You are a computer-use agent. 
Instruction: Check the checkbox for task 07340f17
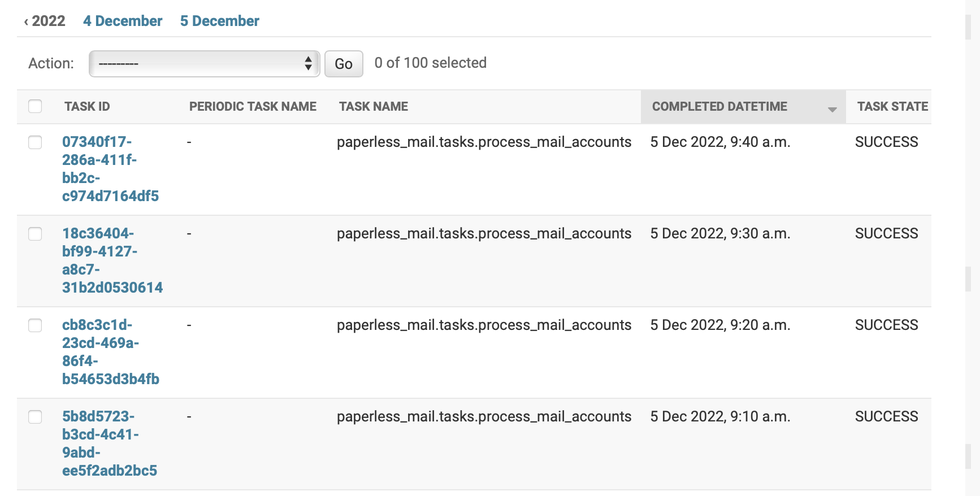tap(35, 142)
